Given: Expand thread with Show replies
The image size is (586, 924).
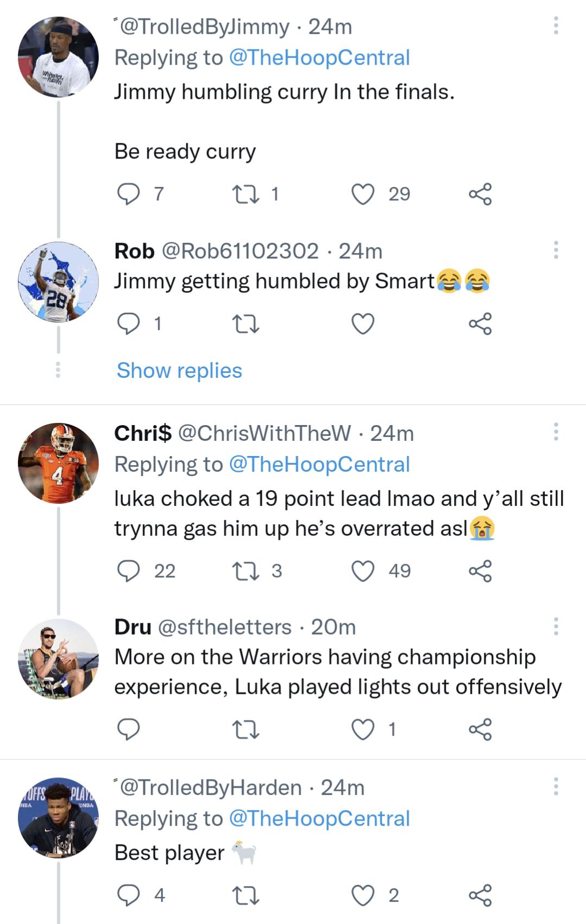Looking at the screenshot, I should (x=179, y=371).
